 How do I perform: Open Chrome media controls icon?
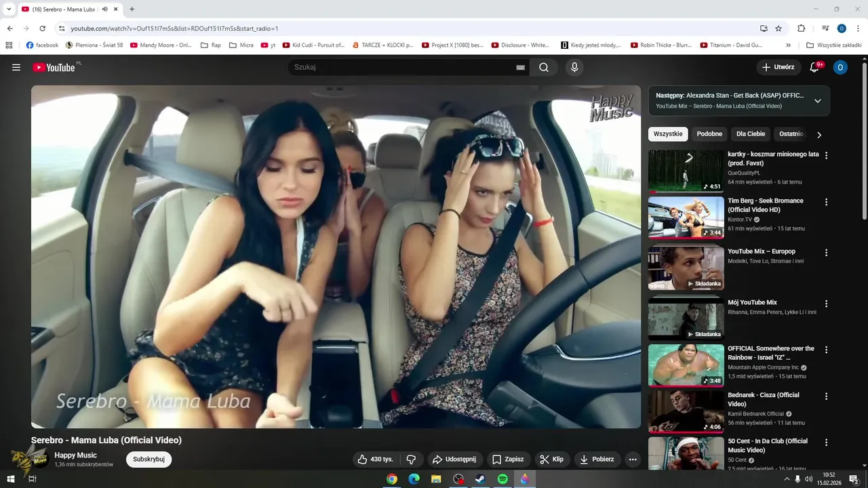click(x=825, y=28)
